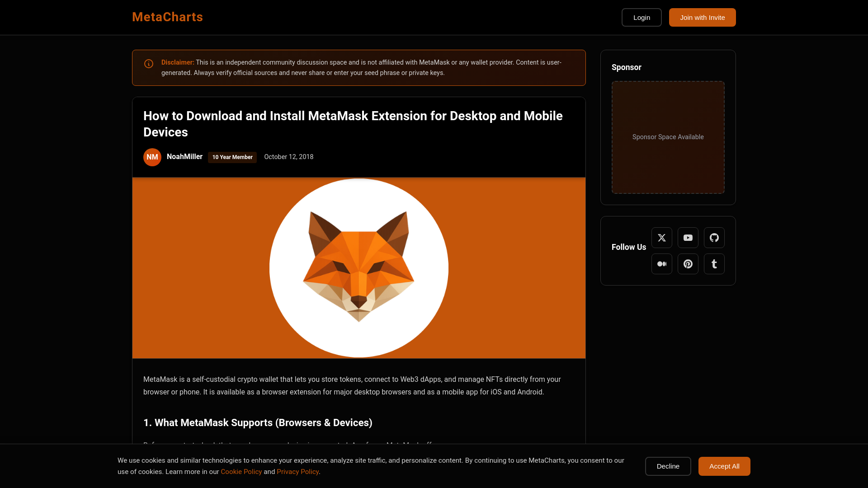Click the What MetaMask Supports heading
Image resolution: width=868 pixels, height=488 pixels.
(x=258, y=423)
